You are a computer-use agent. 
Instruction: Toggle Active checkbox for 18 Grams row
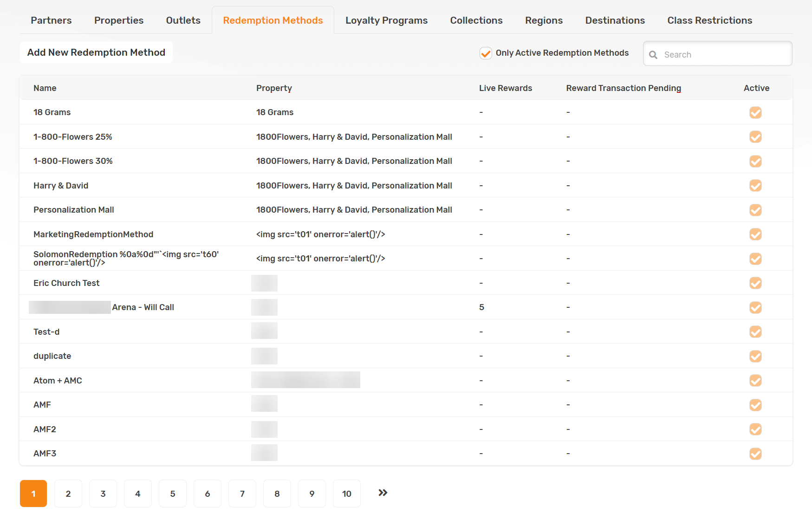(x=755, y=112)
